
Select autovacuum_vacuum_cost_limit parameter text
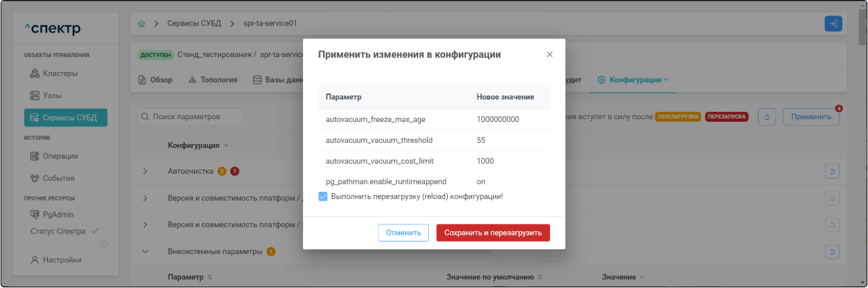pos(380,160)
